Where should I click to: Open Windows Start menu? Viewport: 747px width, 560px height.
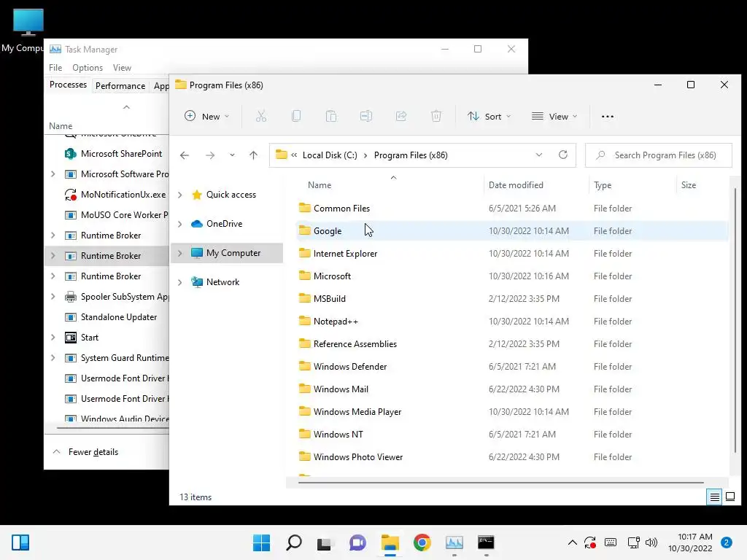tap(261, 542)
